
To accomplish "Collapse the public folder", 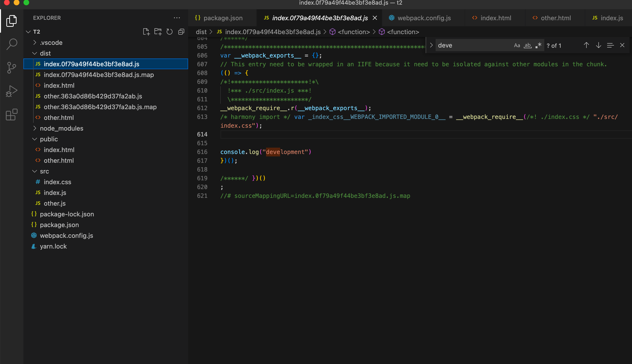I will 35,139.
